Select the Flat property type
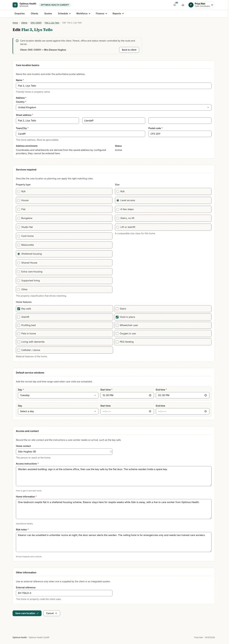The width and height of the screenshot is (229, 644). click(x=64, y=209)
